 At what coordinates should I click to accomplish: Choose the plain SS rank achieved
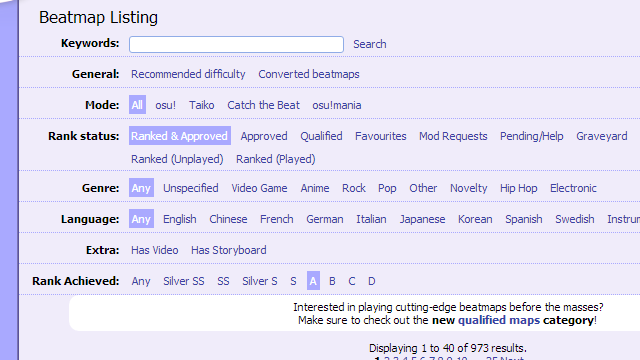[223, 281]
